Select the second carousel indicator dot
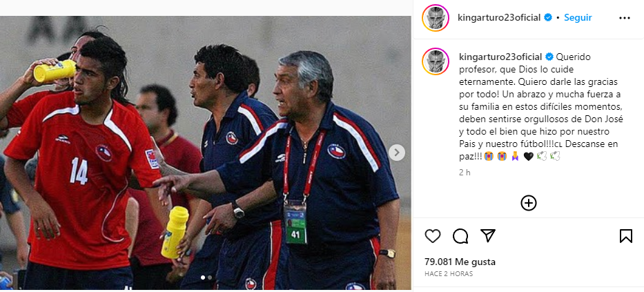The width and height of the screenshot is (644, 292). point(210,278)
